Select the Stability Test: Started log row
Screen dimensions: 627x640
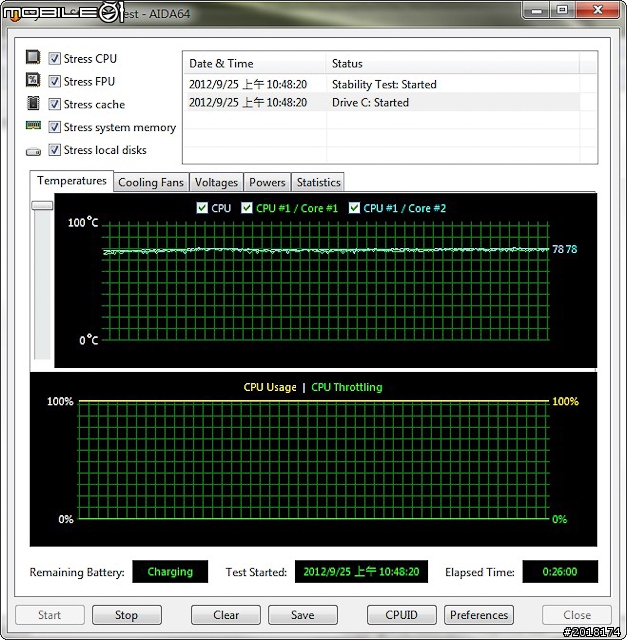(382, 84)
